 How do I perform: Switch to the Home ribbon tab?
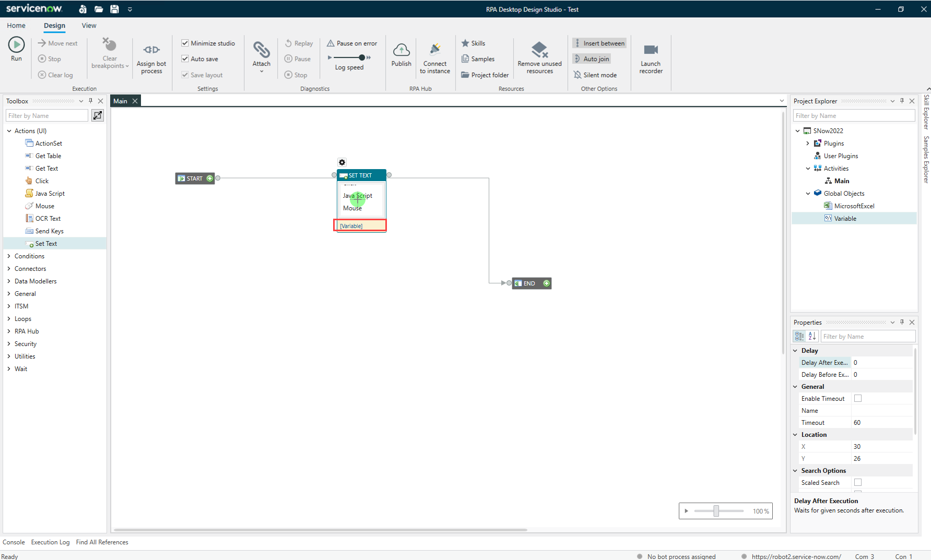[16, 26]
